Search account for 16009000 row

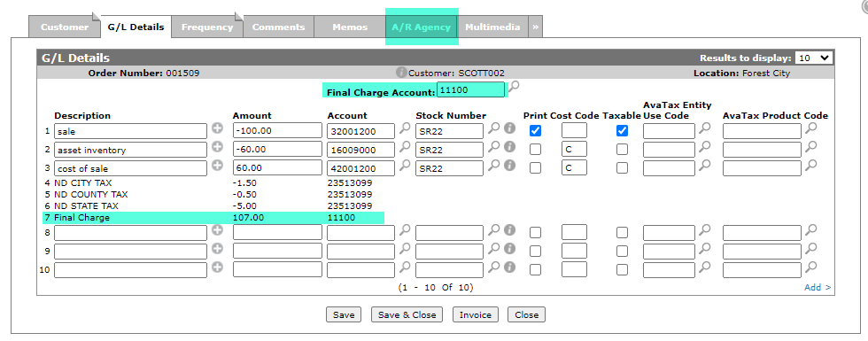[406, 147]
